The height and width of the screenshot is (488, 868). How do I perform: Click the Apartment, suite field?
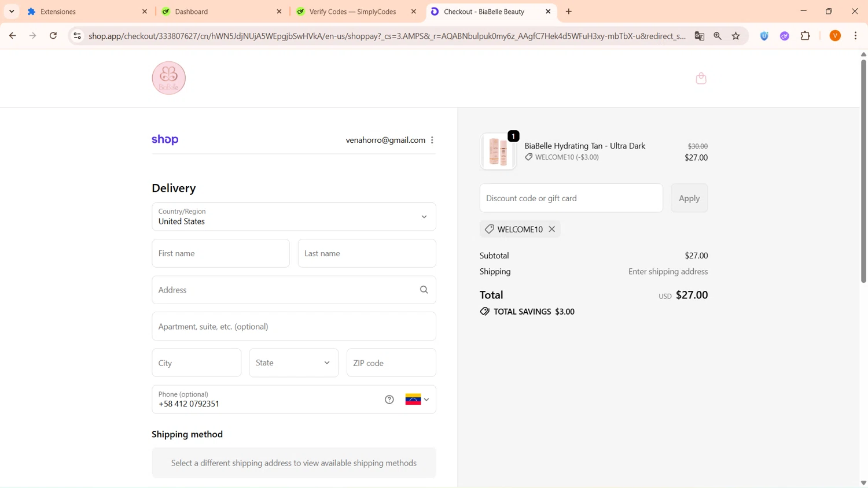[294, 327]
